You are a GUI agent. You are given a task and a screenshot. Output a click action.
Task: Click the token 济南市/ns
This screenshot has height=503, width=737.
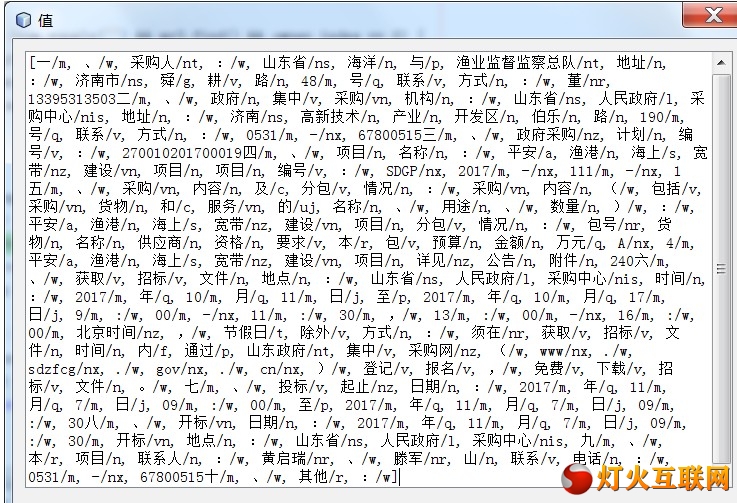tap(111, 81)
